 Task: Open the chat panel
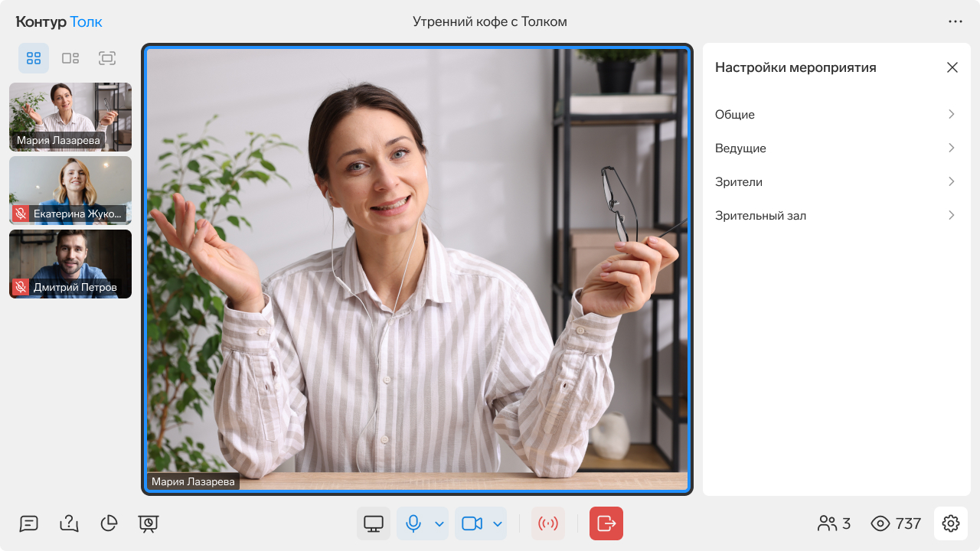click(x=28, y=523)
